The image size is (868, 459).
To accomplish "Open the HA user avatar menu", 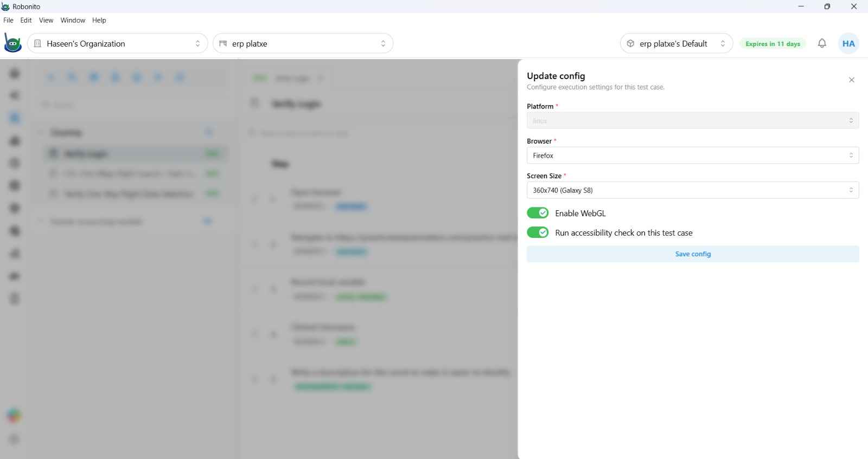I will [848, 43].
